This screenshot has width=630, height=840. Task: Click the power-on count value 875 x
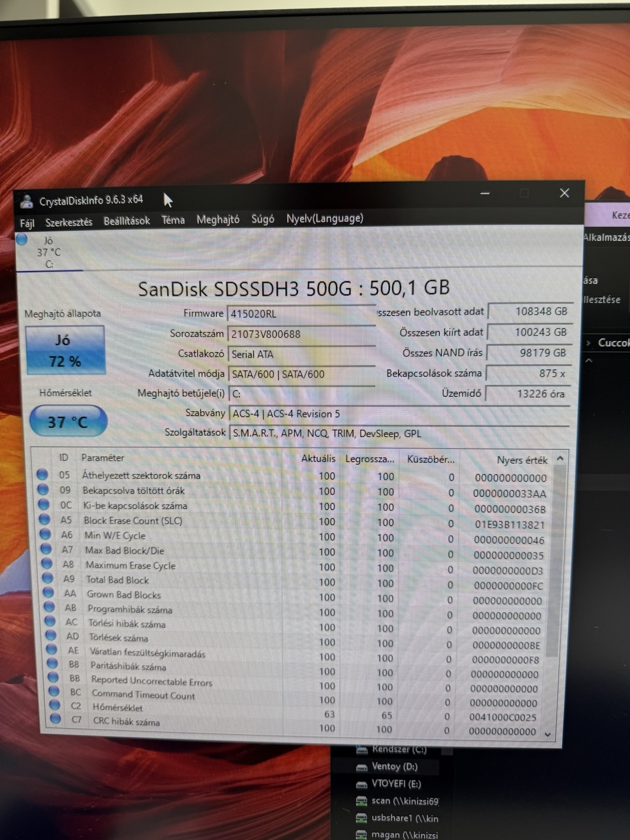click(x=529, y=373)
